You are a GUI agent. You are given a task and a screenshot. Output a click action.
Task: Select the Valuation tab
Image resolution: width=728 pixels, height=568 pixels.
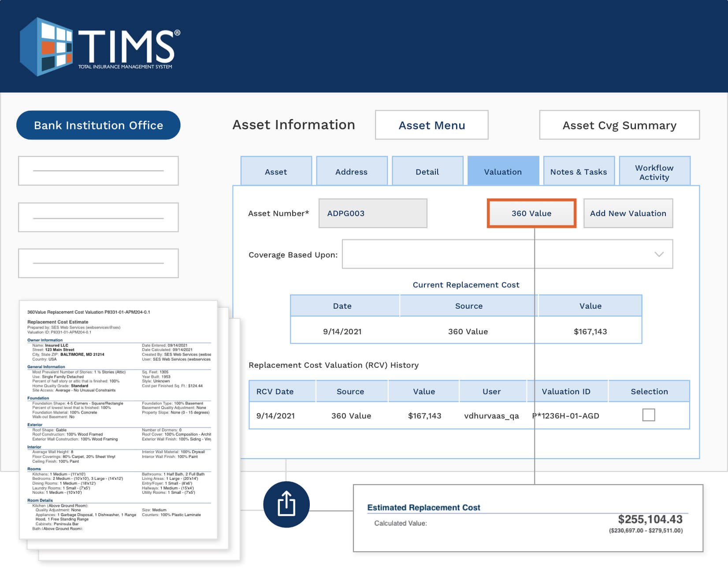point(503,171)
